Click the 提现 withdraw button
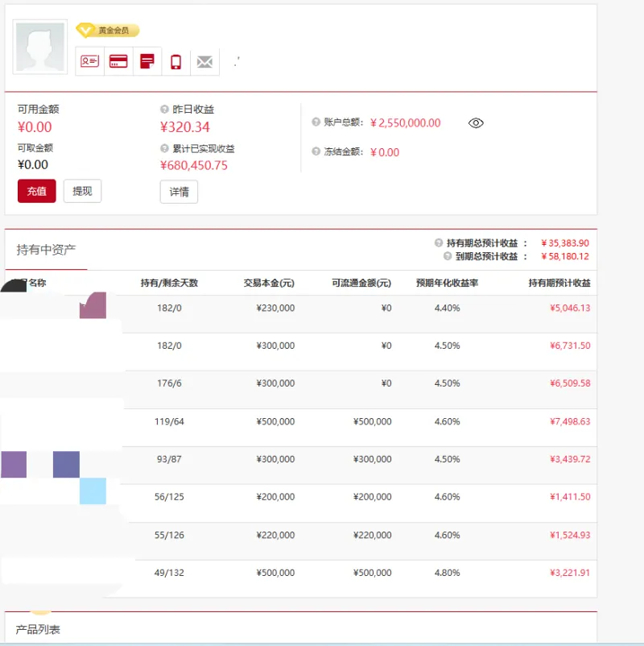644x646 pixels. click(82, 191)
